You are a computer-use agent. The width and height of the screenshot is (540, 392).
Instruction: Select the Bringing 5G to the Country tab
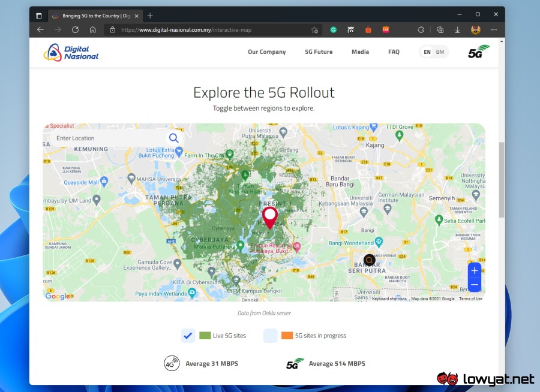point(93,16)
